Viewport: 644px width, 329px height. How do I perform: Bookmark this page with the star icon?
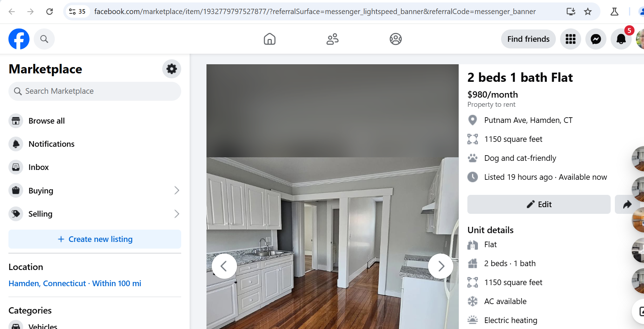(588, 12)
